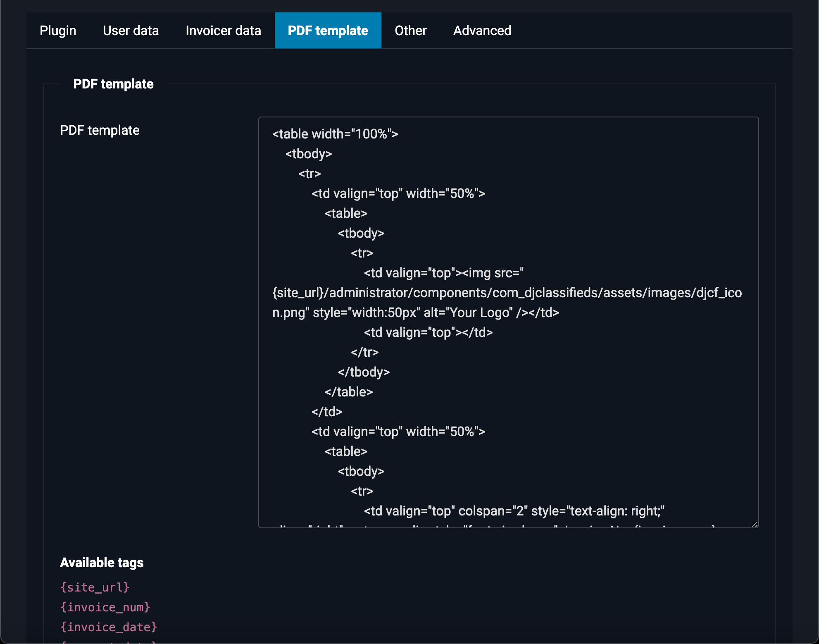
Task: Click the {site_url}/administrator path line
Action: pos(507,293)
